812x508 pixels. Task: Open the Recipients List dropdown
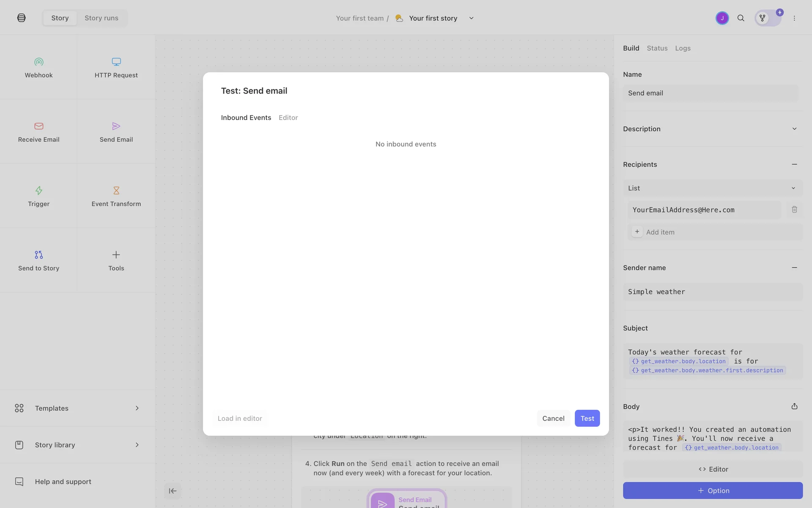[712, 188]
